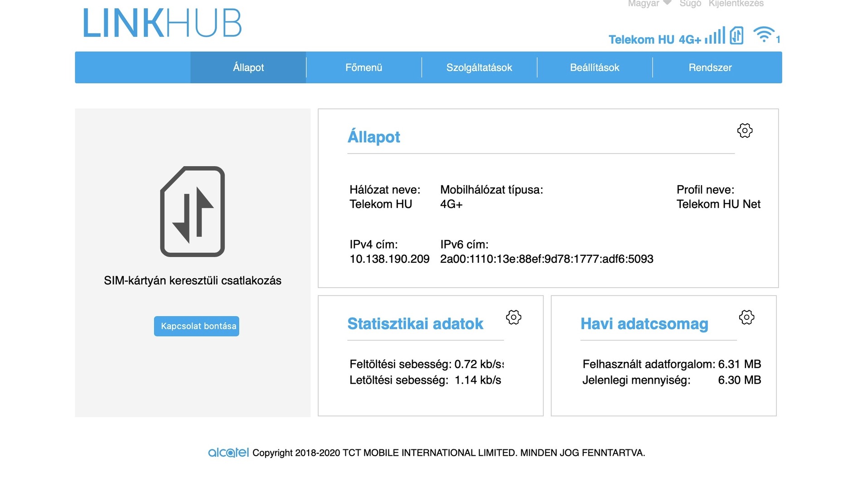Screen dimensions: 868x496
Task: Select the IPv6 address value
Action: click(x=547, y=259)
